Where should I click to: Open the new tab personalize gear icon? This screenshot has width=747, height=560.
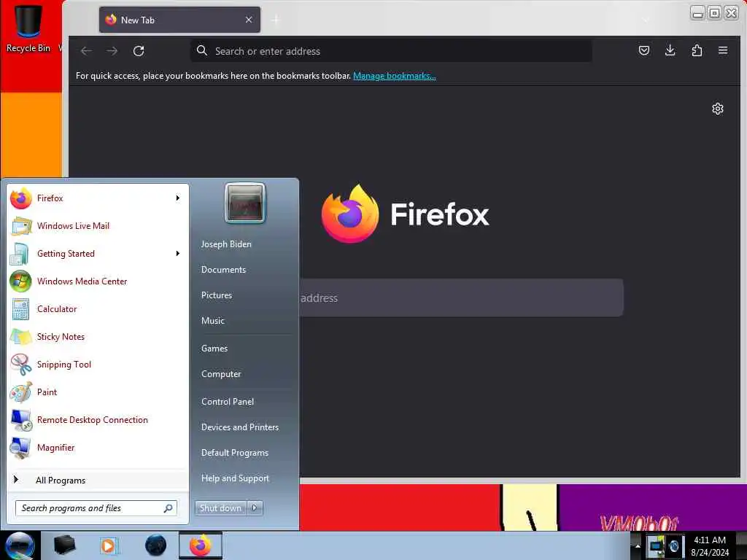click(718, 109)
